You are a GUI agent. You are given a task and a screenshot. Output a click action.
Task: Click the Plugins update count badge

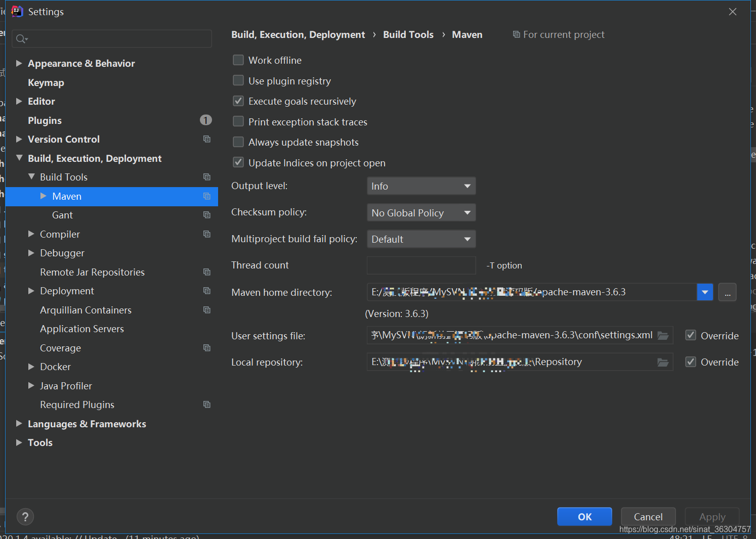coord(206,120)
